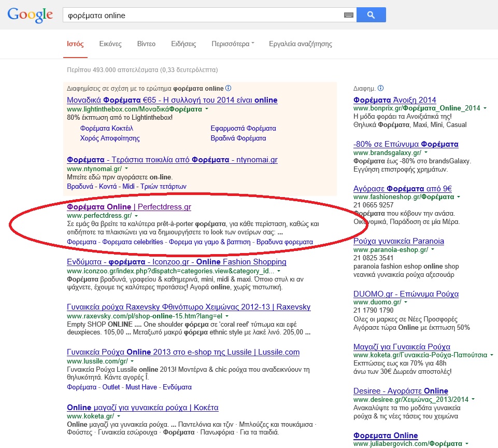Image resolution: width=498 pixels, height=448 pixels.
Task: Open the Φορέματα Άνοιξη 2014 ad
Action: click(395, 100)
